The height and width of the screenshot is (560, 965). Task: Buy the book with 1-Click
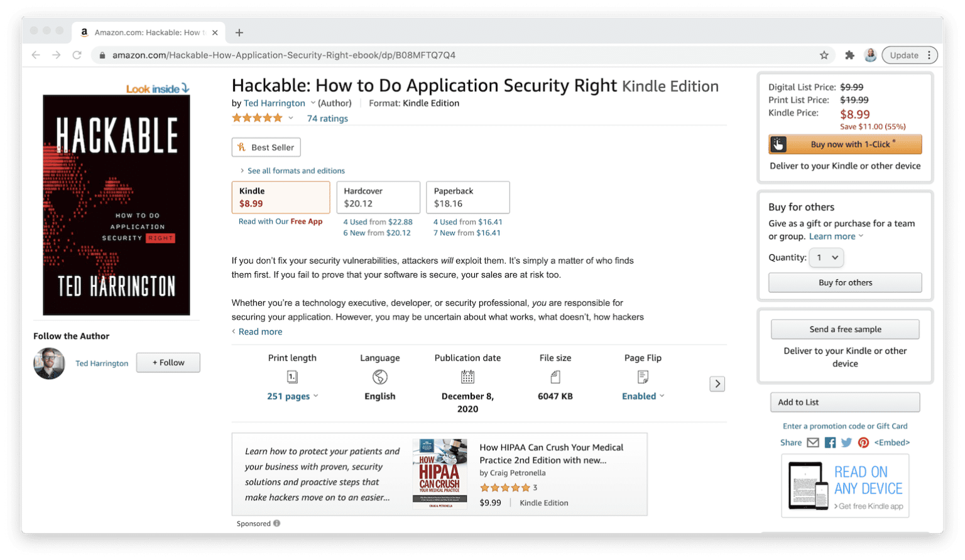(844, 144)
